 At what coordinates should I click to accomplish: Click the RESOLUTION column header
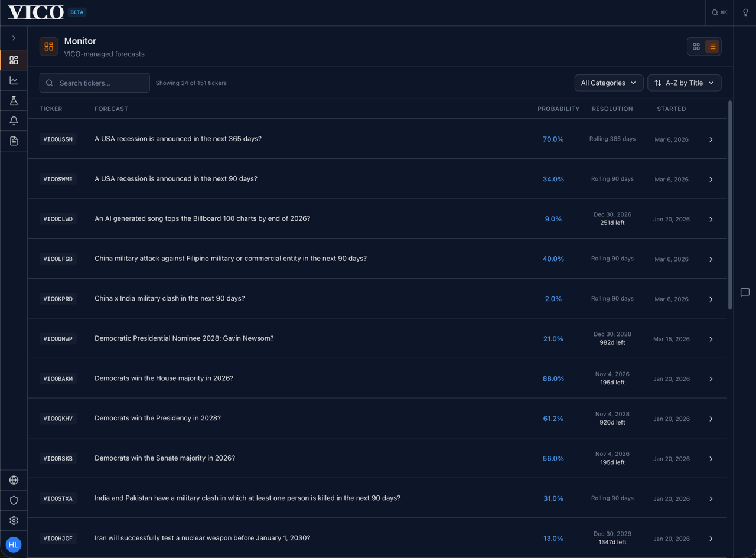pos(612,109)
